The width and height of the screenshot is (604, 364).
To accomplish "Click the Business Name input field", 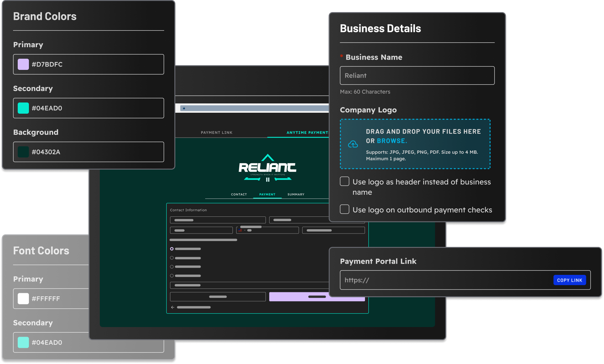I will point(417,75).
